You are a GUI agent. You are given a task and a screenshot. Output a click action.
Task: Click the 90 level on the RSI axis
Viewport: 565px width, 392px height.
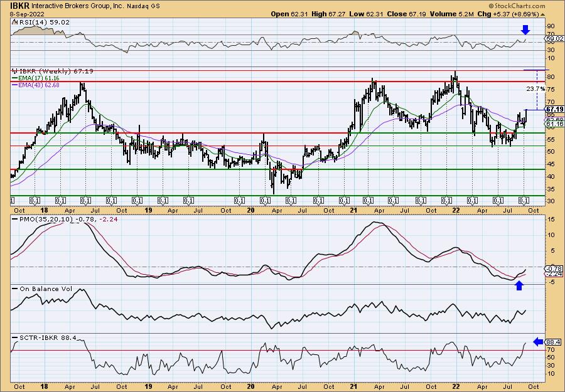pos(550,26)
